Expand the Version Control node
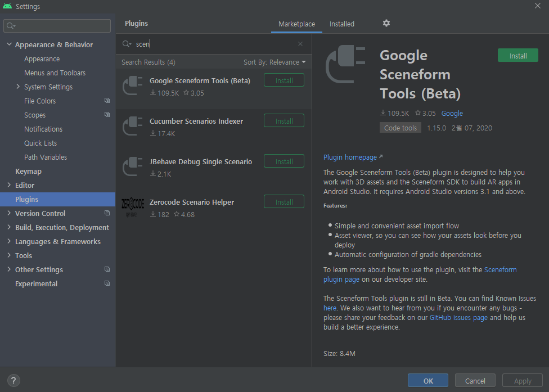 point(9,213)
